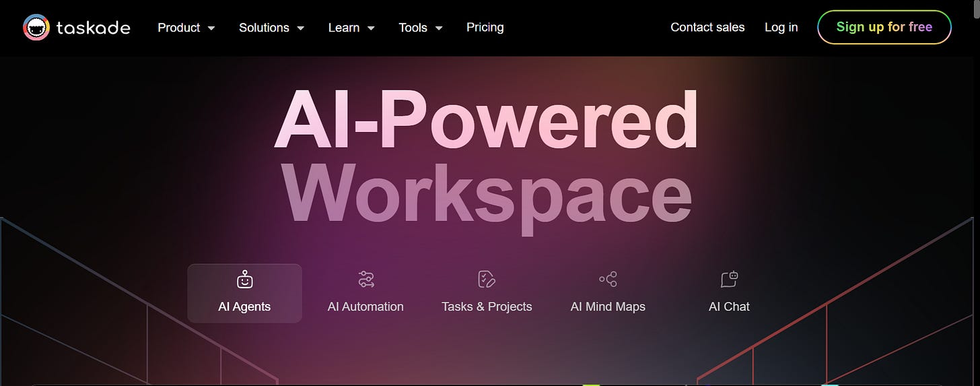This screenshot has width=980, height=386.
Task: Click the Taskade mascot logo icon
Action: tap(36, 28)
